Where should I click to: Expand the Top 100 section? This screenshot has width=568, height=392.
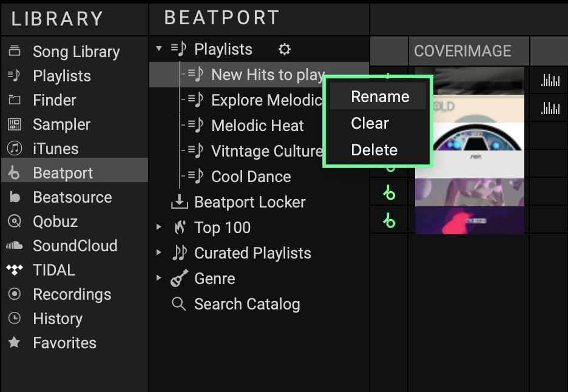159,228
